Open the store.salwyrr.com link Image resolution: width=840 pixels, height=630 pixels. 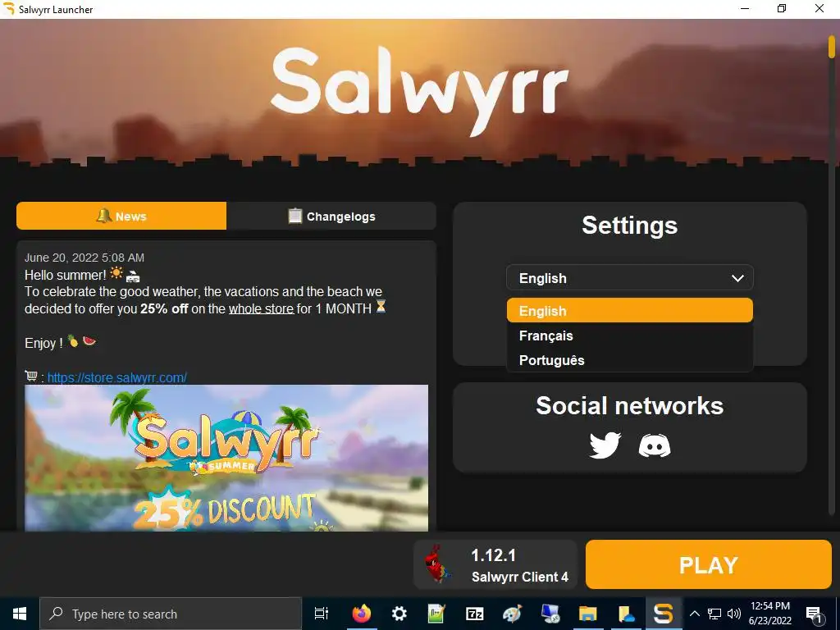(x=116, y=377)
